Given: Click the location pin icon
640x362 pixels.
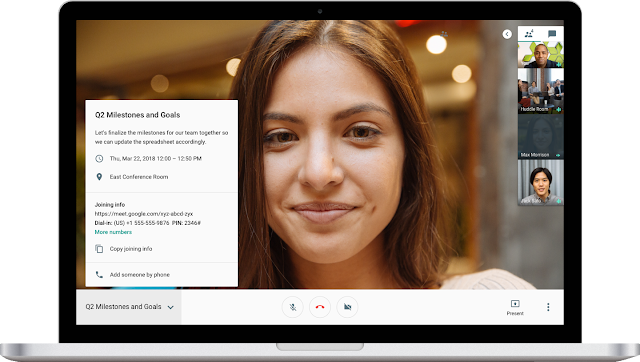Looking at the screenshot, I should pos(99,177).
